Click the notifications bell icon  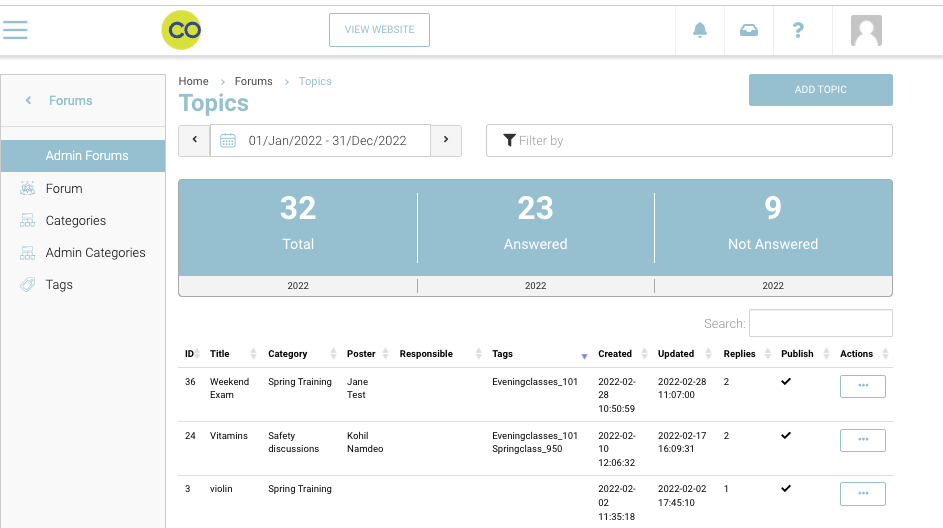(x=700, y=30)
